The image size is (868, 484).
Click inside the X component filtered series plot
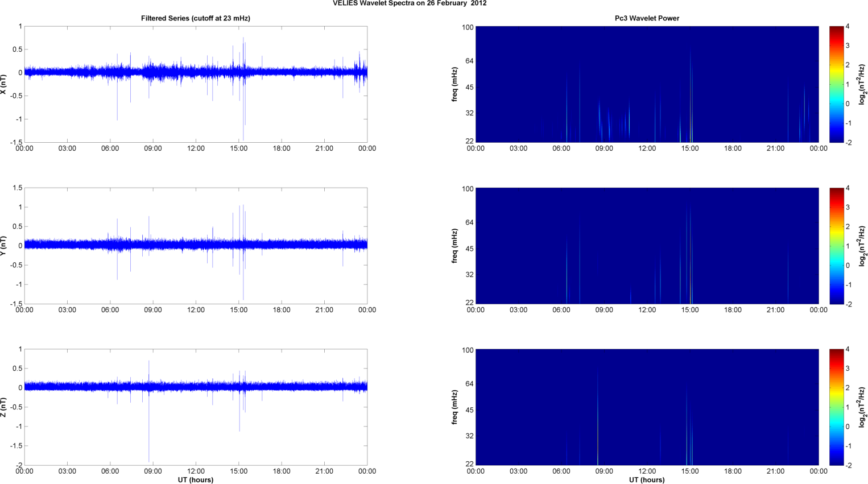pos(196,84)
